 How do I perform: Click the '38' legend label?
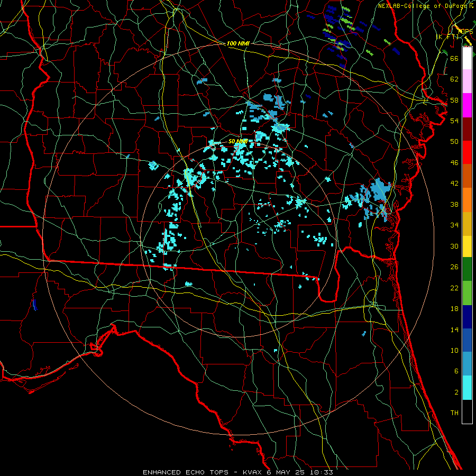[x=454, y=204]
